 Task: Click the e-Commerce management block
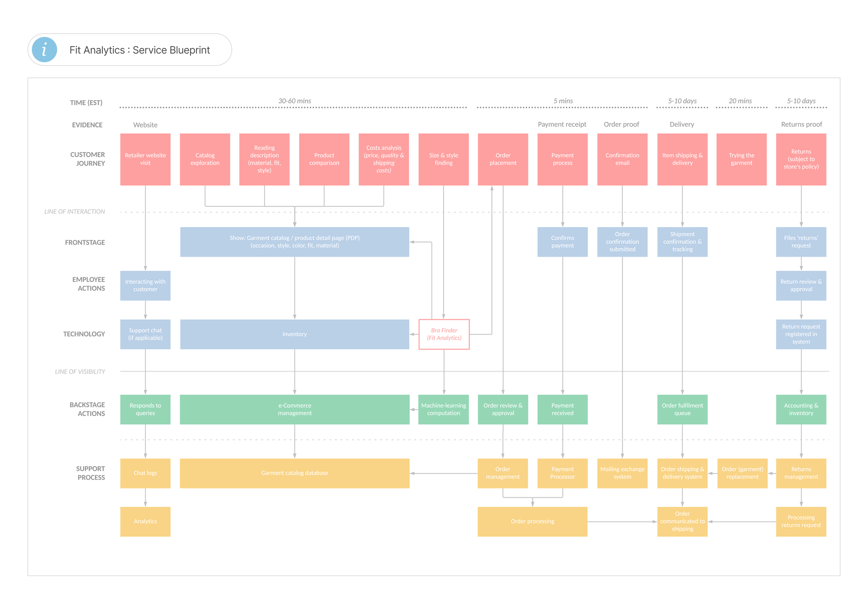click(294, 409)
